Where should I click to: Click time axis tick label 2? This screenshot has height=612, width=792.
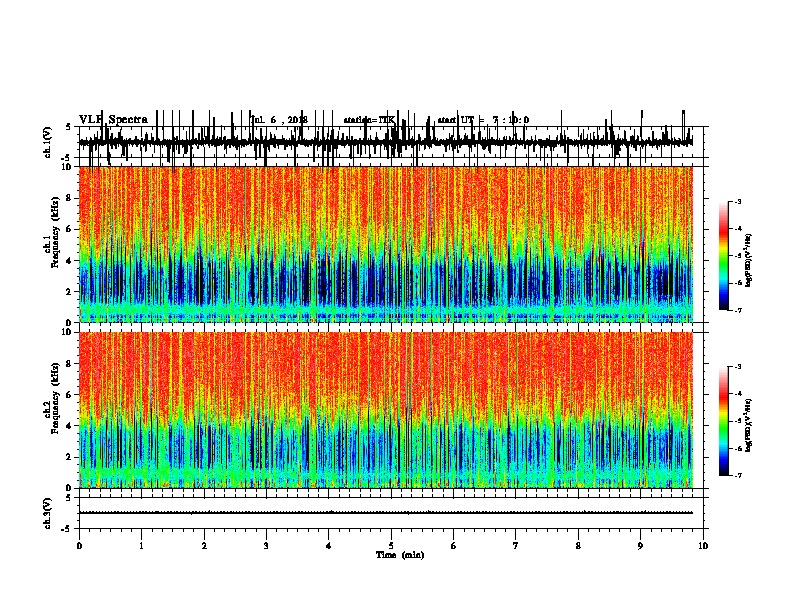click(204, 546)
